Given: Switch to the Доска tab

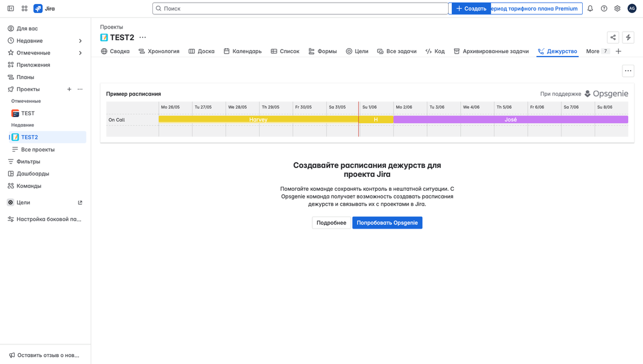Looking at the screenshot, I should [202, 51].
